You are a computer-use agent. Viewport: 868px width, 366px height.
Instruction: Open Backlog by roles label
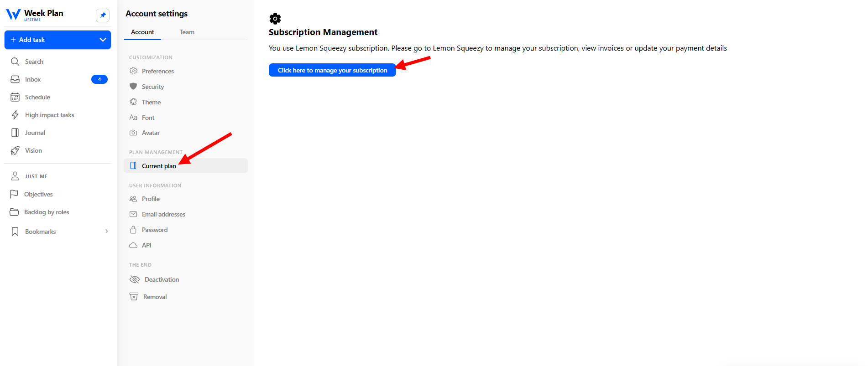47,212
